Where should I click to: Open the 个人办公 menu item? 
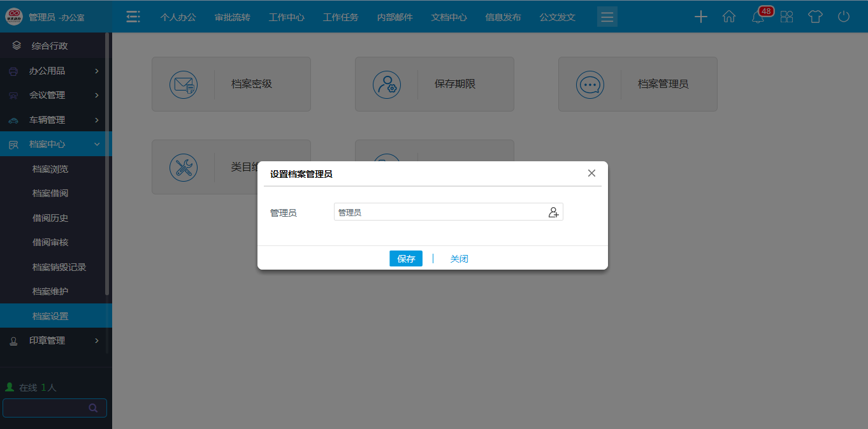tap(177, 17)
